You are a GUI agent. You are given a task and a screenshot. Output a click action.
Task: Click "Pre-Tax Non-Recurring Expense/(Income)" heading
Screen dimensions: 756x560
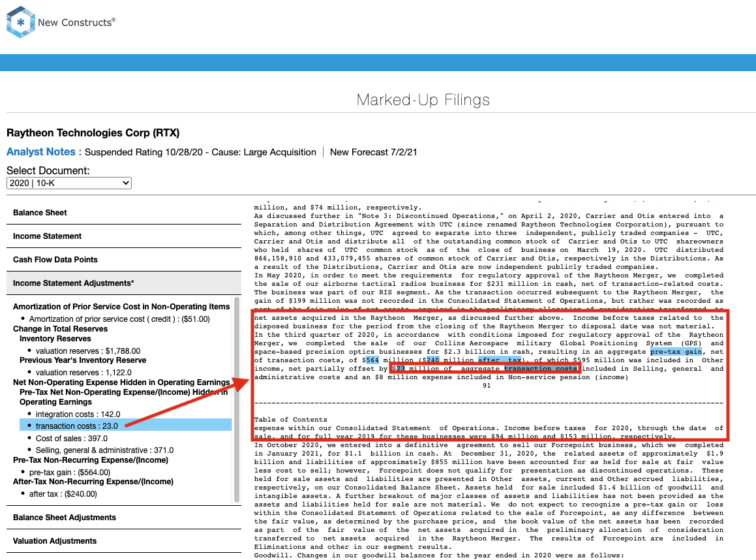point(91,460)
